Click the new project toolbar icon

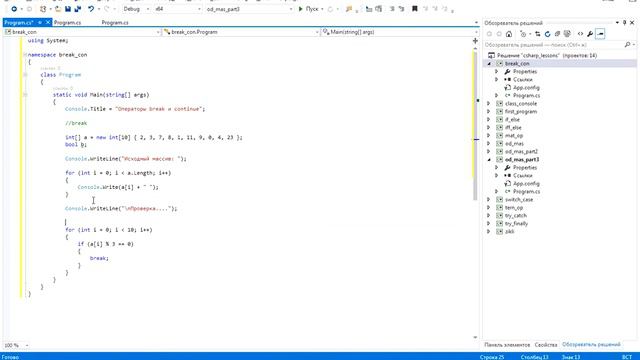coord(43,9)
